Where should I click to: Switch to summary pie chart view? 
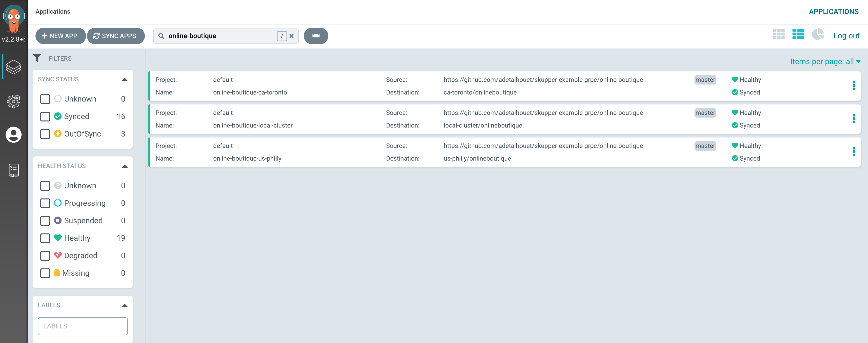pyautogui.click(x=818, y=34)
